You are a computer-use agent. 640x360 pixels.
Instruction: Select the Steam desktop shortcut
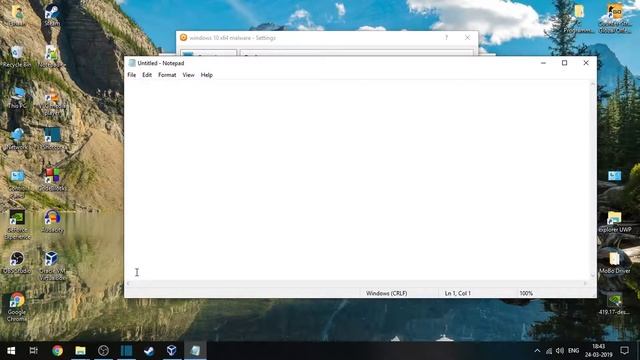click(x=52, y=16)
